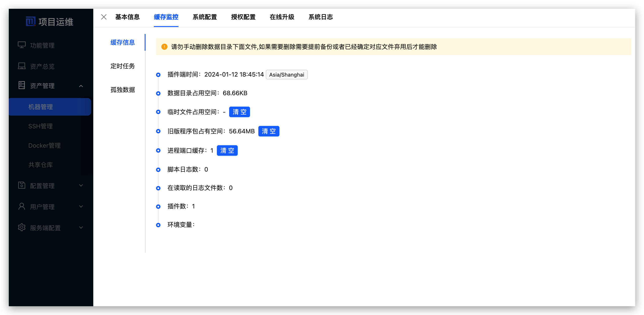Click the 资产管理 asset management icon
Image resolution: width=644 pixels, height=315 pixels.
click(22, 85)
